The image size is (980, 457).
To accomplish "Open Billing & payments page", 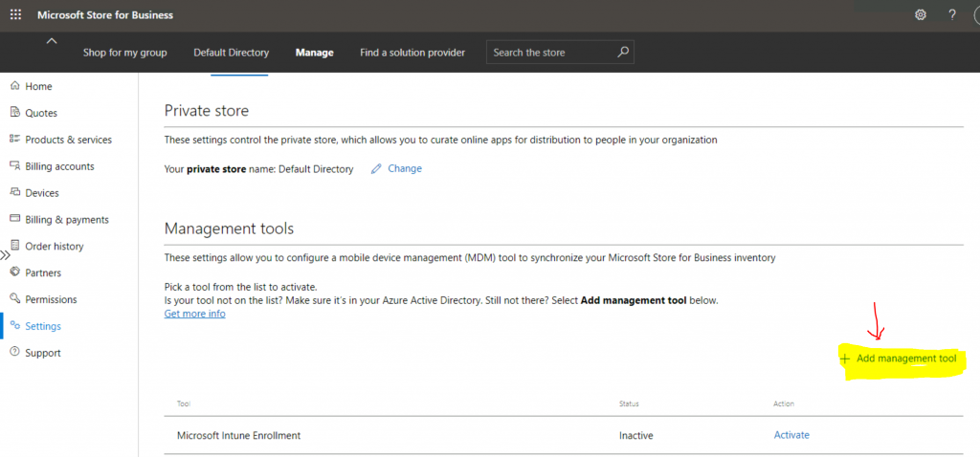I will click(67, 220).
